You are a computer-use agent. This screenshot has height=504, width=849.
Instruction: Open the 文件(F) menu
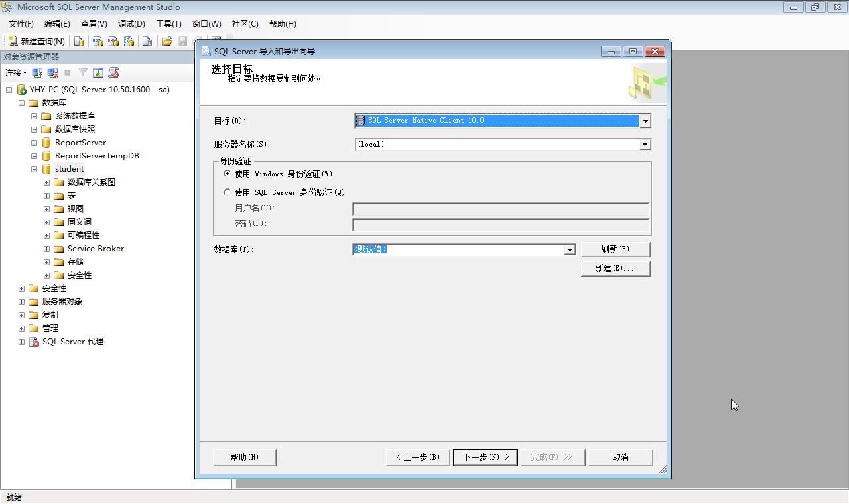(x=21, y=24)
